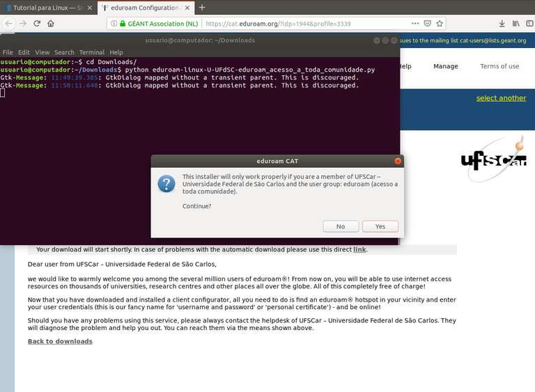This screenshot has height=392, width=535.
Task: Click the terminal cursor block
Action: click(x=2, y=93)
